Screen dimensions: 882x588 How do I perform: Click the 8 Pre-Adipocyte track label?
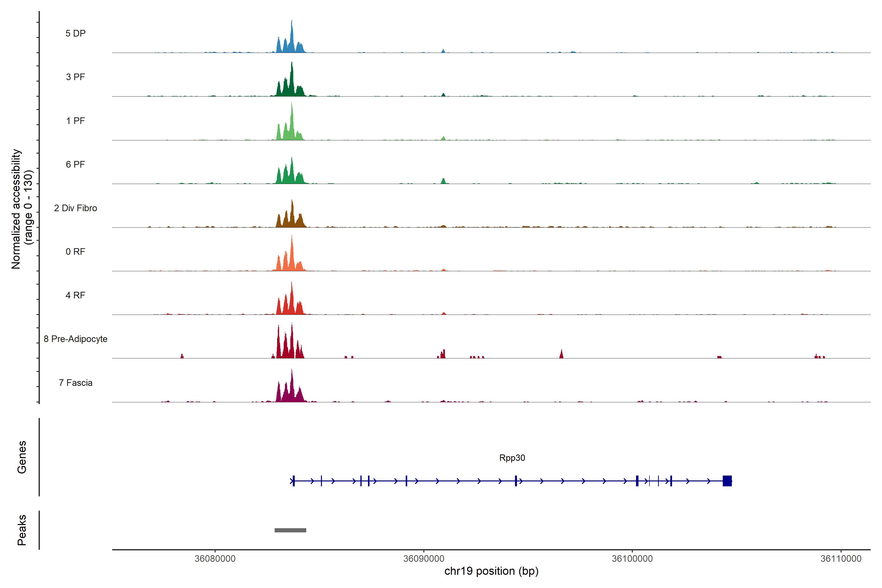point(75,339)
